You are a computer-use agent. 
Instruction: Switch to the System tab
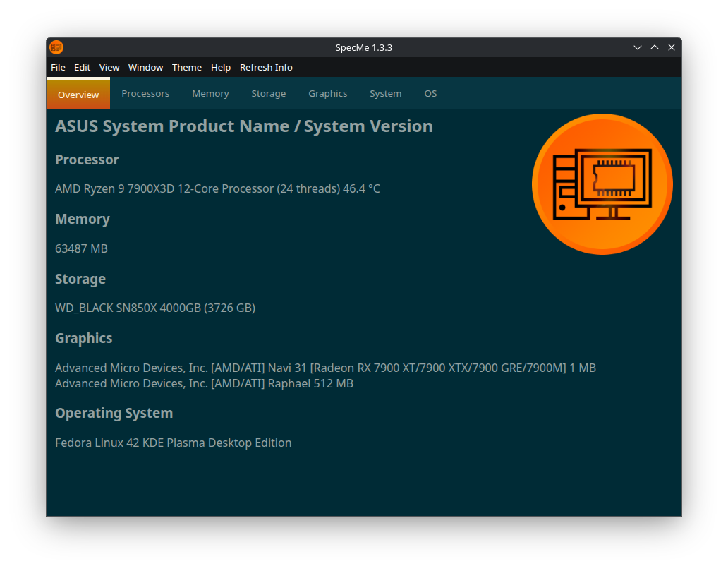pyautogui.click(x=385, y=93)
